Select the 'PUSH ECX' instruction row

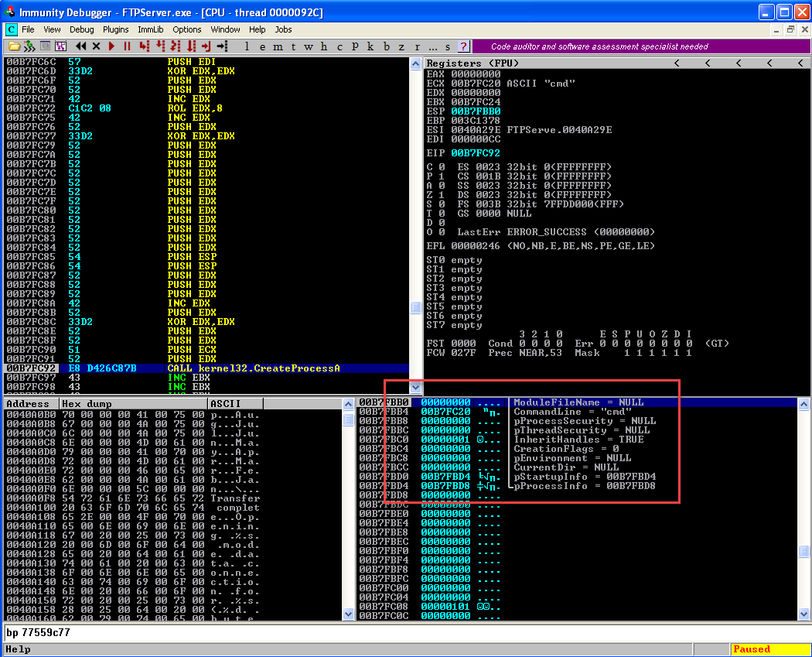click(206, 350)
